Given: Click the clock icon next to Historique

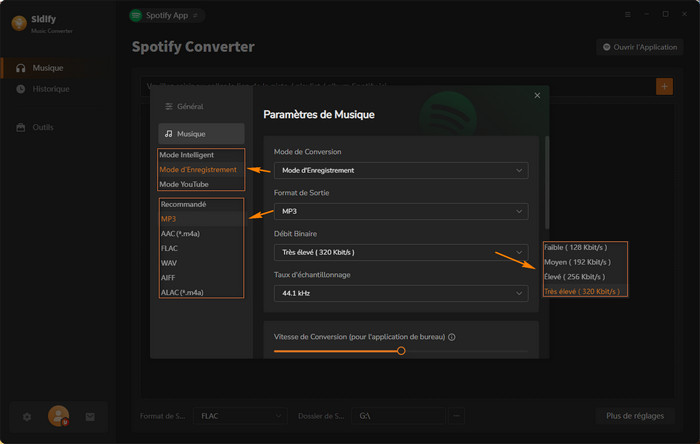Looking at the screenshot, I should pos(21,89).
